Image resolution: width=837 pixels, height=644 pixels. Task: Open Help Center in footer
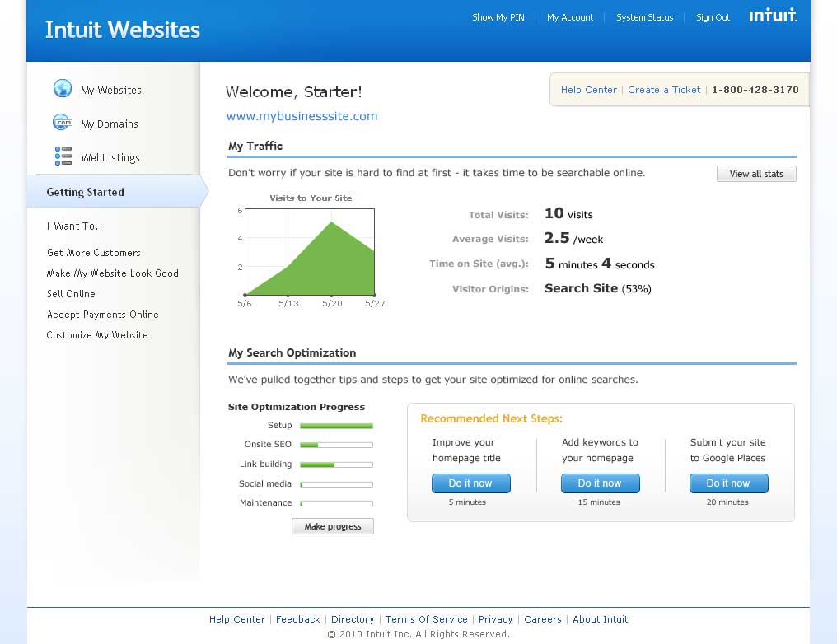pyautogui.click(x=237, y=619)
